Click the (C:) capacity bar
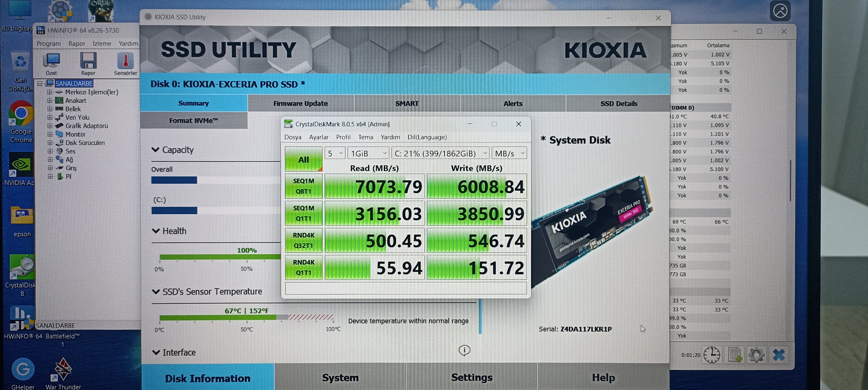Viewport: 868px width, 390px height. (216, 210)
